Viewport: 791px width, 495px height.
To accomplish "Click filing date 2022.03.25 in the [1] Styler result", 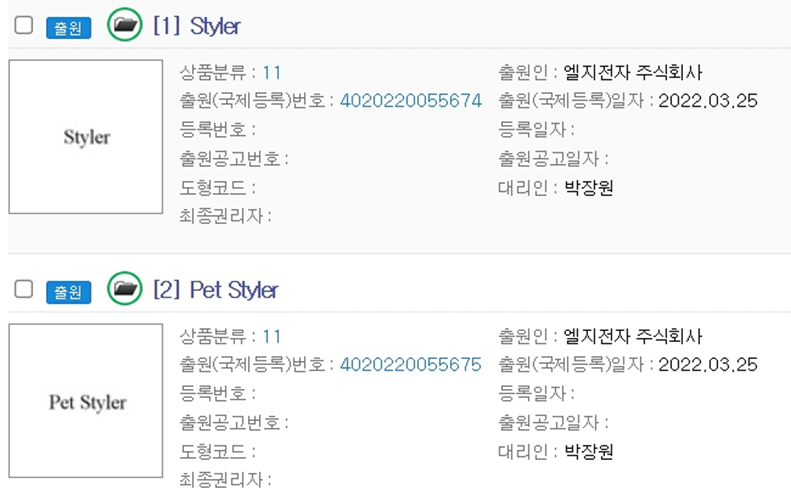I will [x=708, y=101].
